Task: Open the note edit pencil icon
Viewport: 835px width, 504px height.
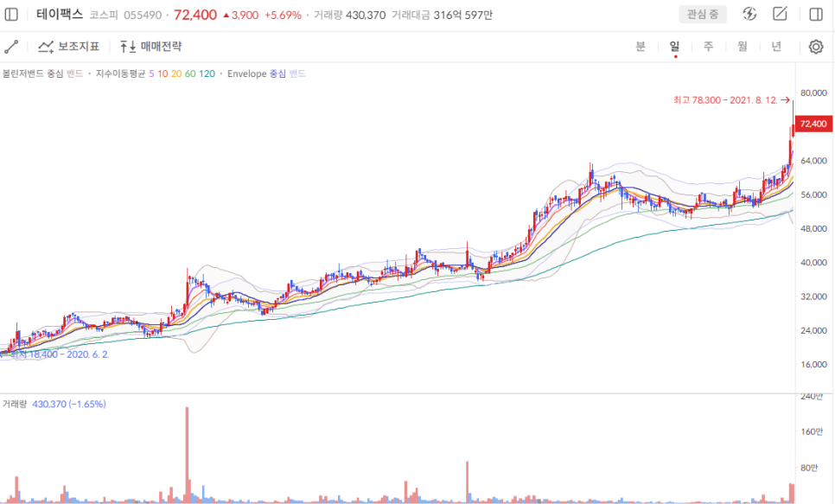Action: tap(781, 14)
